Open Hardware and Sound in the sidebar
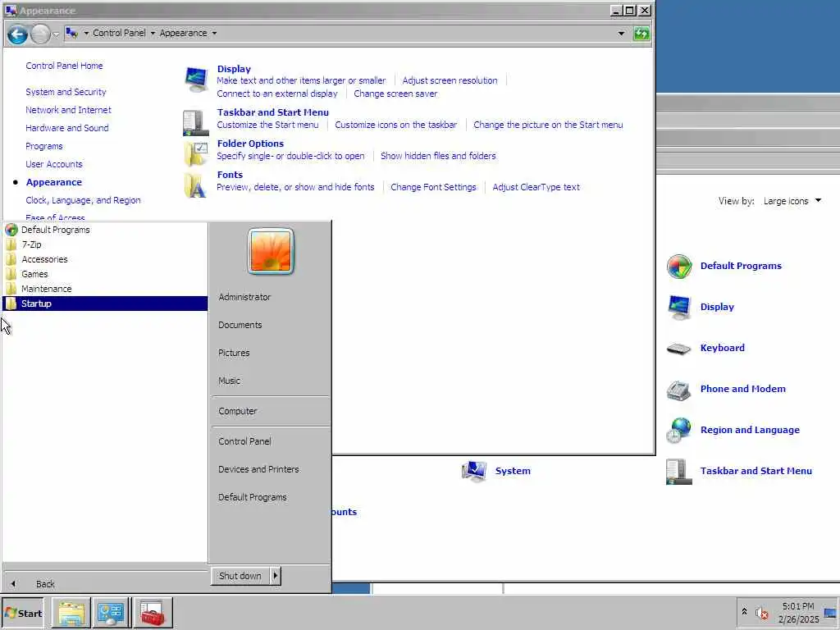 tap(67, 128)
